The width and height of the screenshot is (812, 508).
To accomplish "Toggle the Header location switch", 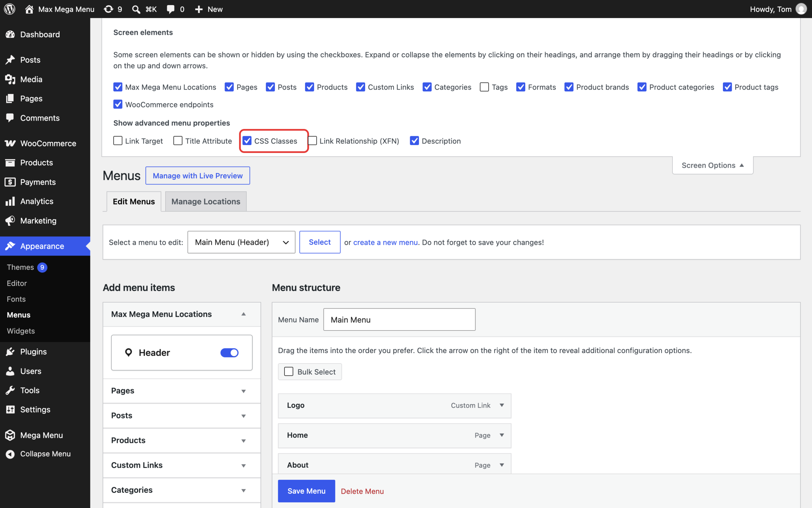I will 230,353.
